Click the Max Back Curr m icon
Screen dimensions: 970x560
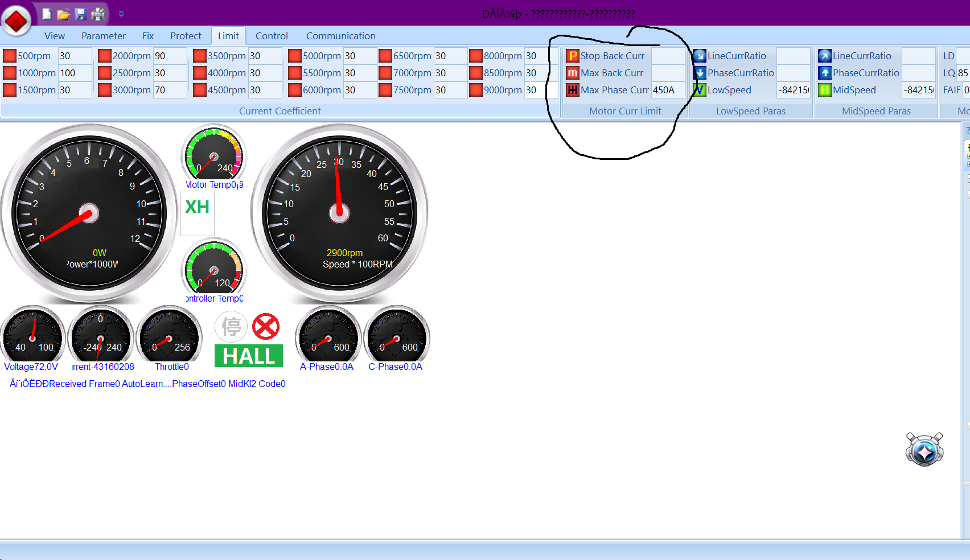[x=573, y=73]
